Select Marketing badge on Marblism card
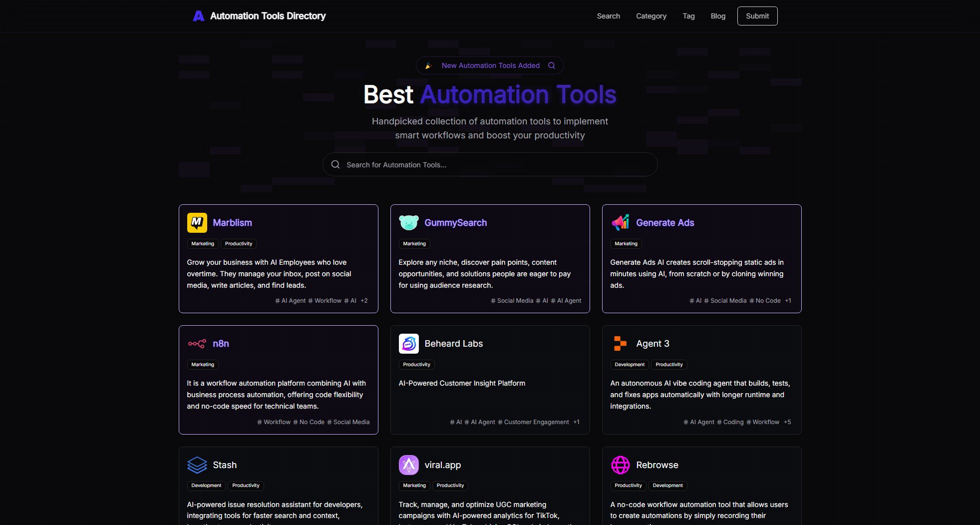The height and width of the screenshot is (525, 980). [203, 244]
